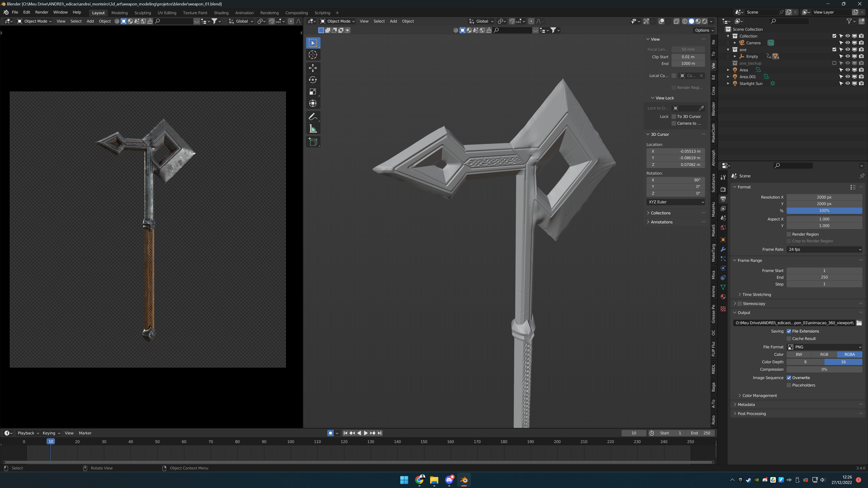Switch right viewport to wireframe shading

[x=685, y=21]
